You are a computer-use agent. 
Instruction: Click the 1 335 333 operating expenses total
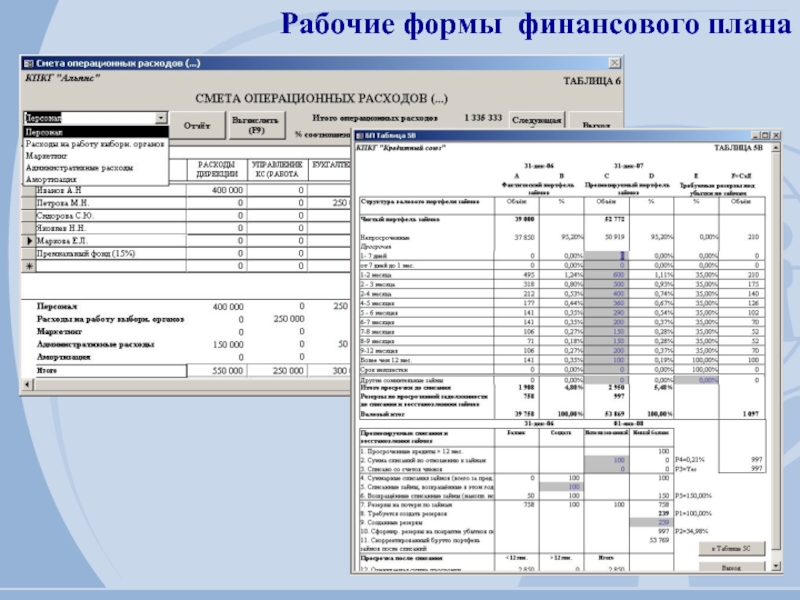click(x=483, y=118)
